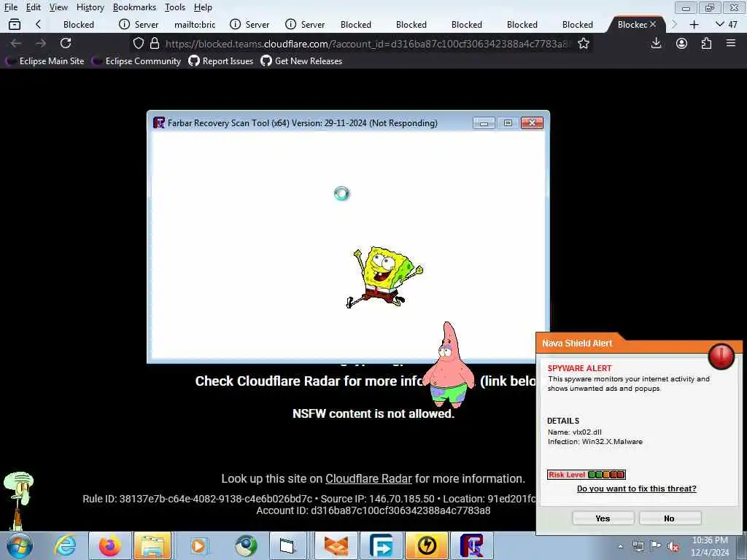The height and width of the screenshot is (560, 747).
Task: Open tracking protection shield panel
Action: (138, 44)
